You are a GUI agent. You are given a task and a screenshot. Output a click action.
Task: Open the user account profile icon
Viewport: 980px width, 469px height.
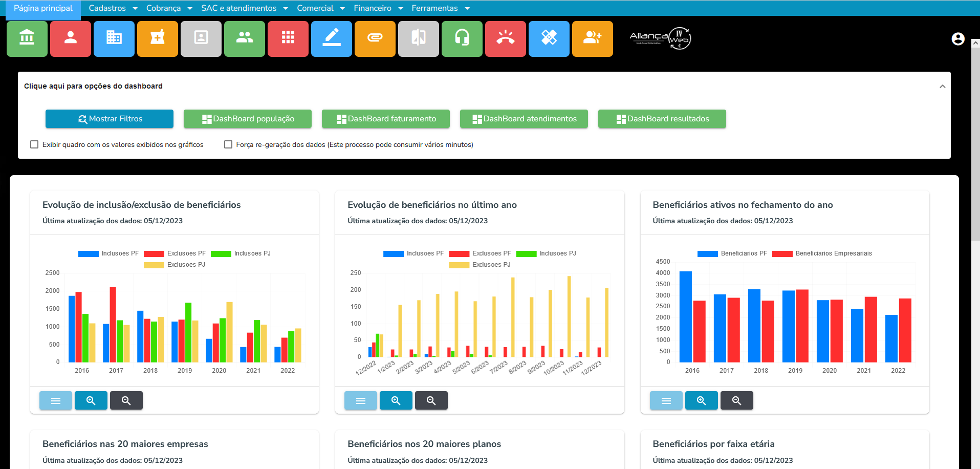(957, 39)
